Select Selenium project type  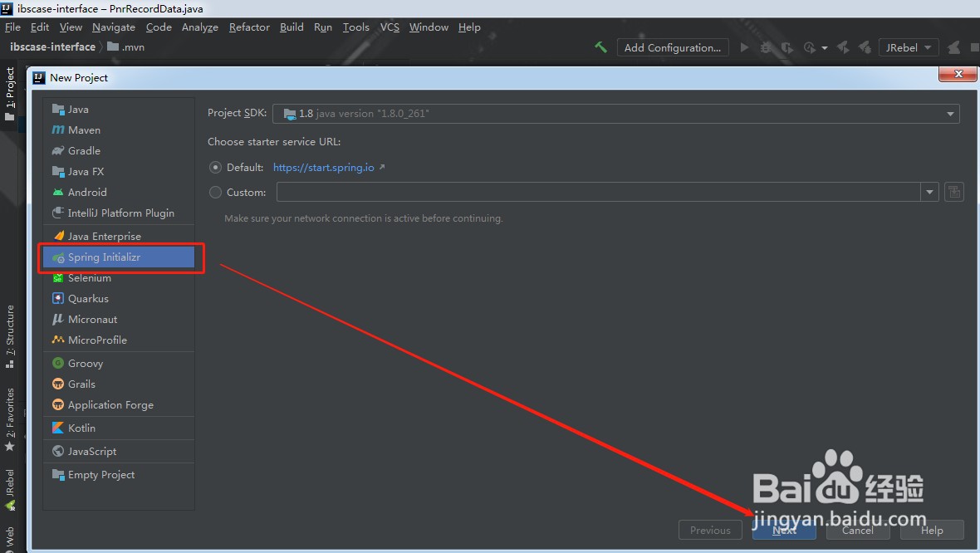[x=119, y=278]
